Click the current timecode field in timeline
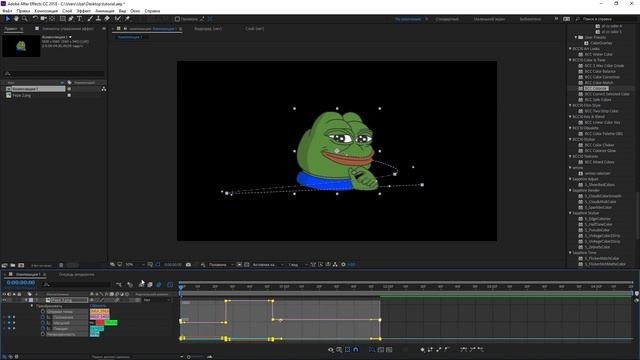 click(x=21, y=282)
